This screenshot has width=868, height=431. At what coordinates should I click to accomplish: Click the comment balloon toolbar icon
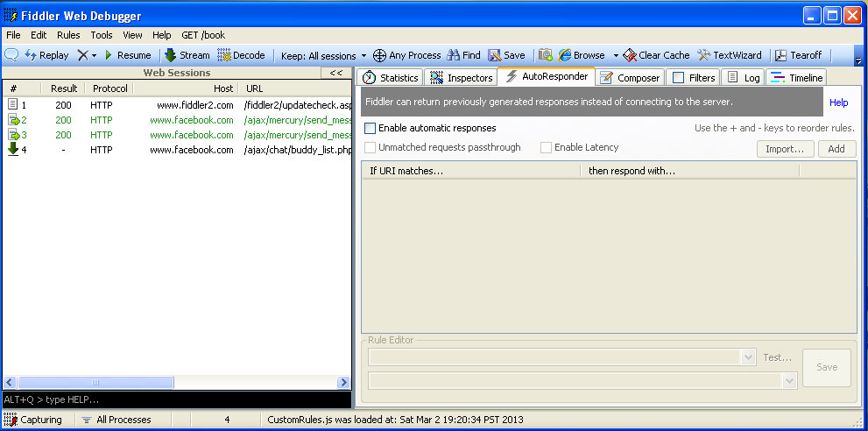[x=11, y=55]
